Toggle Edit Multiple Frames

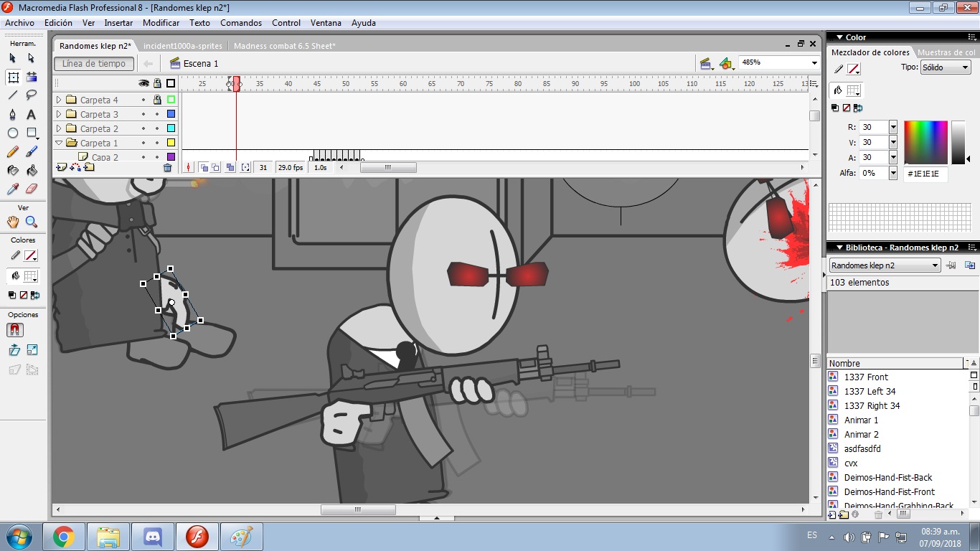[x=230, y=167]
